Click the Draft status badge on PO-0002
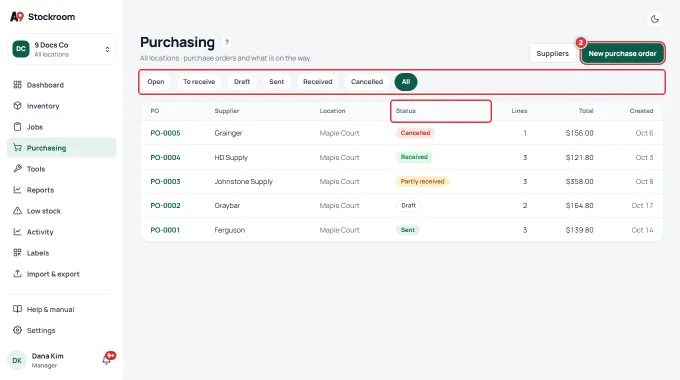 tap(409, 205)
